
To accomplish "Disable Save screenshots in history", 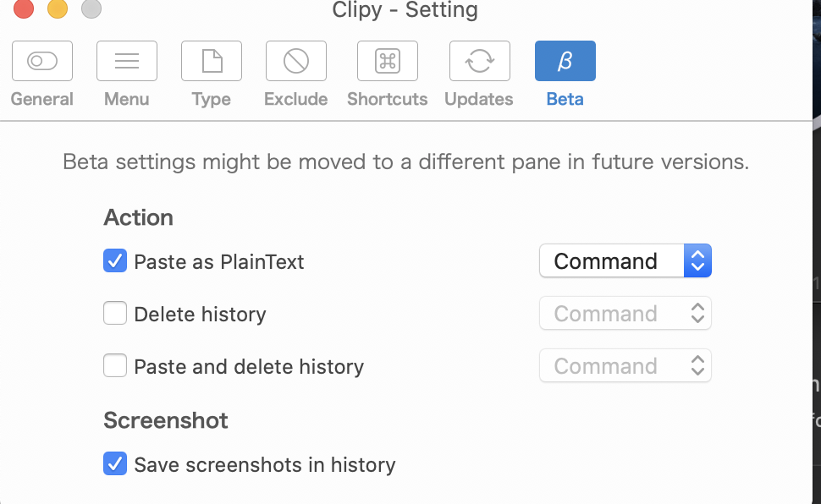I will (115, 464).
